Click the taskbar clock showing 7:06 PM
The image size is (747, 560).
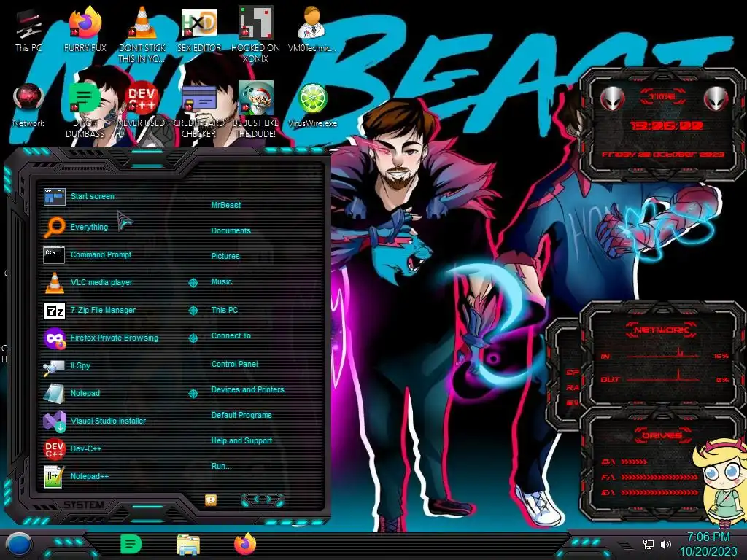point(708,544)
